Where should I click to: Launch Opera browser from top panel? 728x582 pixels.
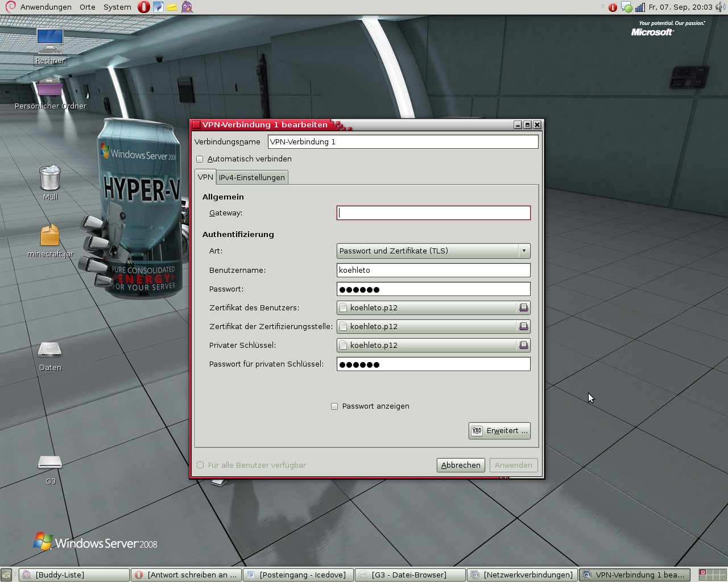[x=144, y=7]
